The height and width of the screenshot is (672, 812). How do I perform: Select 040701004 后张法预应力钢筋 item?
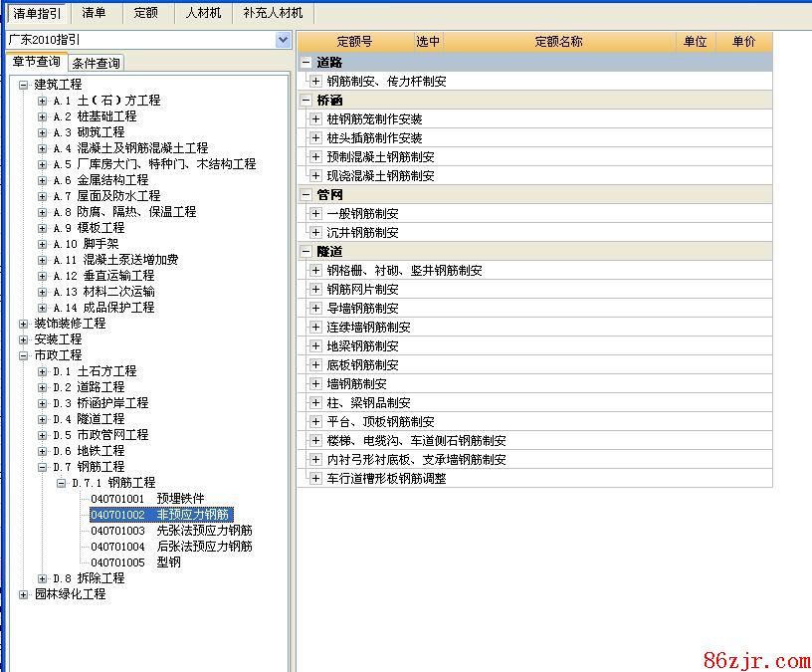pyautogui.click(x=171, y=547)
